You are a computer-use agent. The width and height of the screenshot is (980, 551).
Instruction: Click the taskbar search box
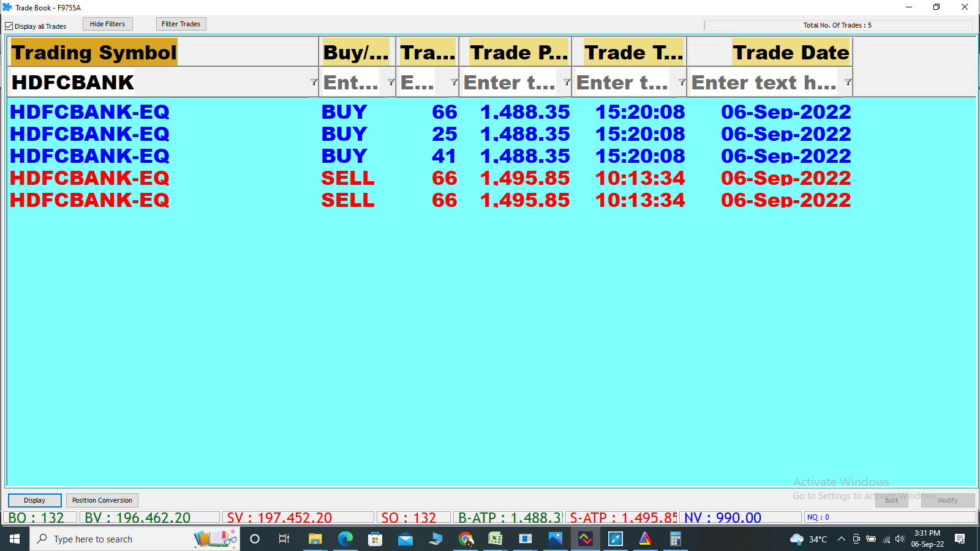pyautogui.click(x=135, y=539)
